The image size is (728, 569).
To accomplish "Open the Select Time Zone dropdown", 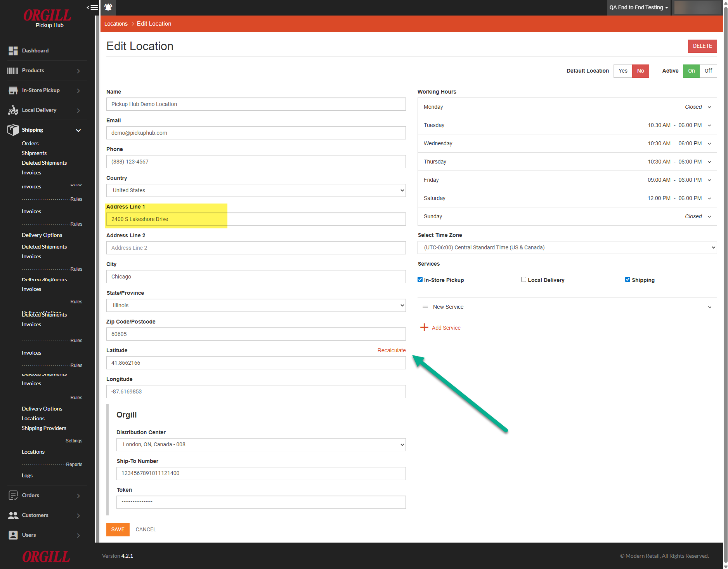I will 567,247.
